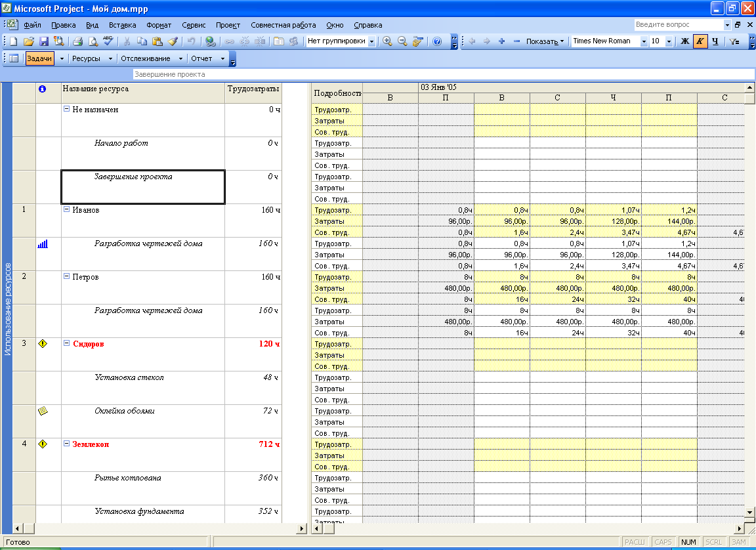
Task: Insert a hyperlink with globe icon
Action: tap(210, 41)
